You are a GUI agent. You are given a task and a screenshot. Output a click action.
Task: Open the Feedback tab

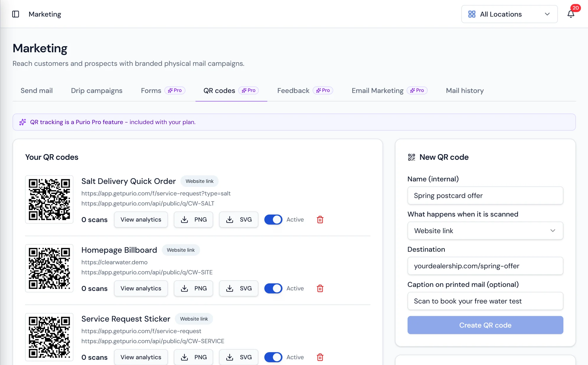(305, 91)
